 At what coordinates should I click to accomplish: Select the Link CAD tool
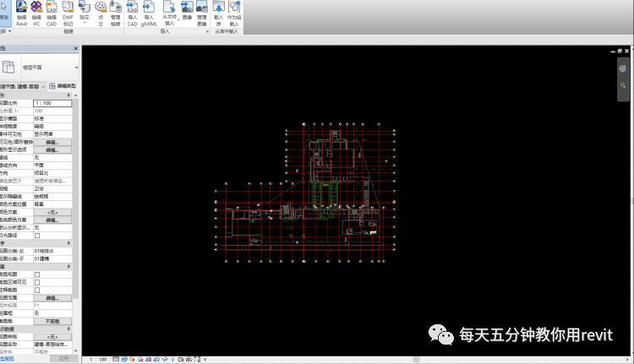click(x=52, y=12)
